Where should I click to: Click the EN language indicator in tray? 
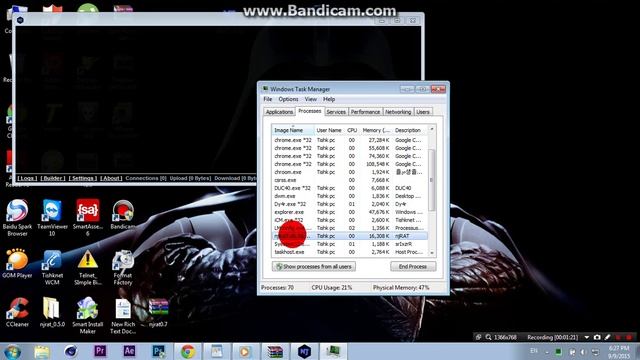(x=534, y=351)
